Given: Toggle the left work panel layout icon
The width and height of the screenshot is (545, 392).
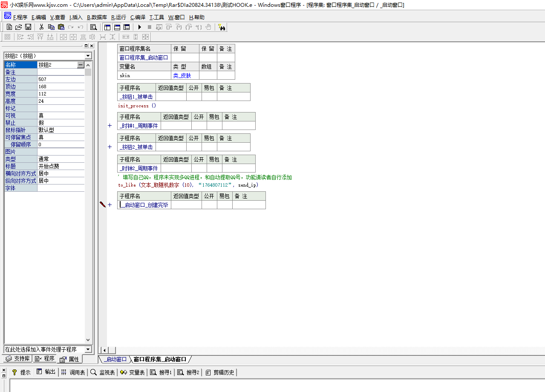Looking at the screenshot, I should coord(107,27).
